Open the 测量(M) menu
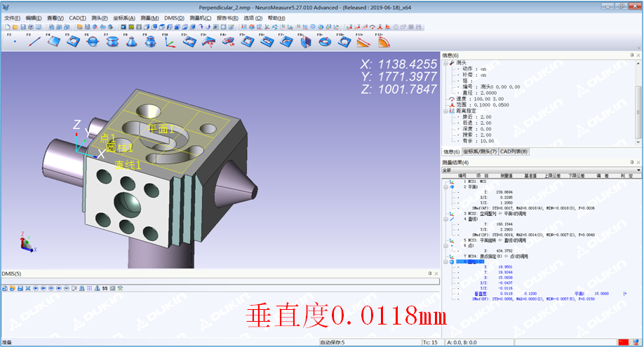The image size is (644, 347). 149,18
